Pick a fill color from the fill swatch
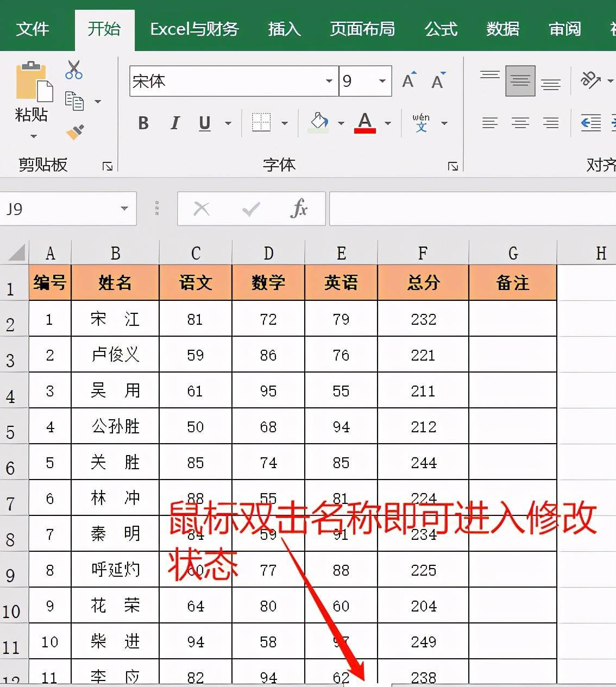This screenshot has width=616, height=687. click(x=318, y=123)
